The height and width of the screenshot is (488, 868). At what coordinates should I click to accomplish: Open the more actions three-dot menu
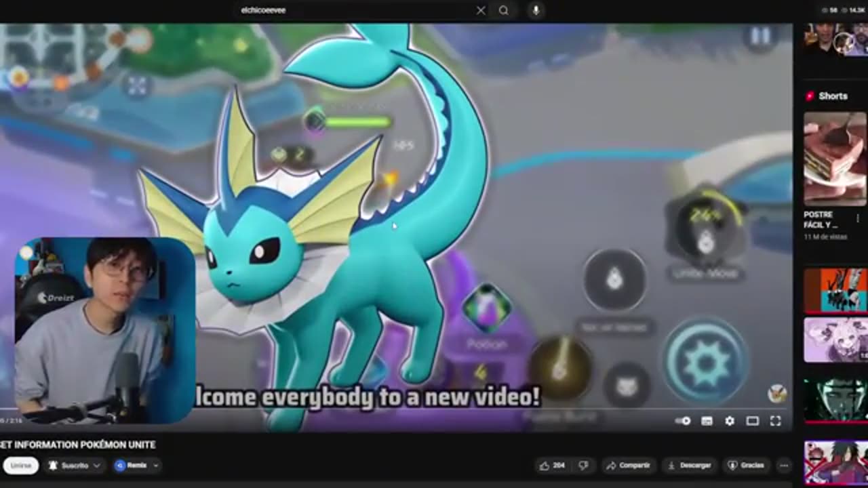point(784,466)
